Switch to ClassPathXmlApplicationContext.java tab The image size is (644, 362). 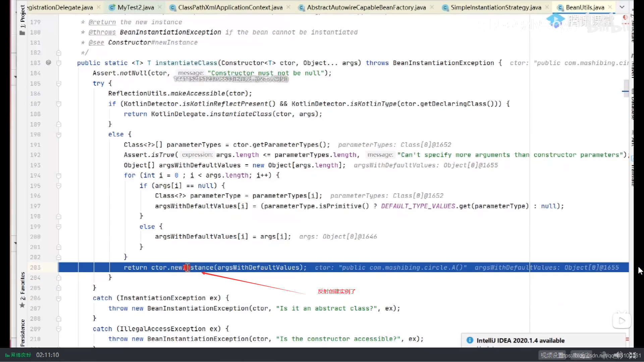point(230,7)
